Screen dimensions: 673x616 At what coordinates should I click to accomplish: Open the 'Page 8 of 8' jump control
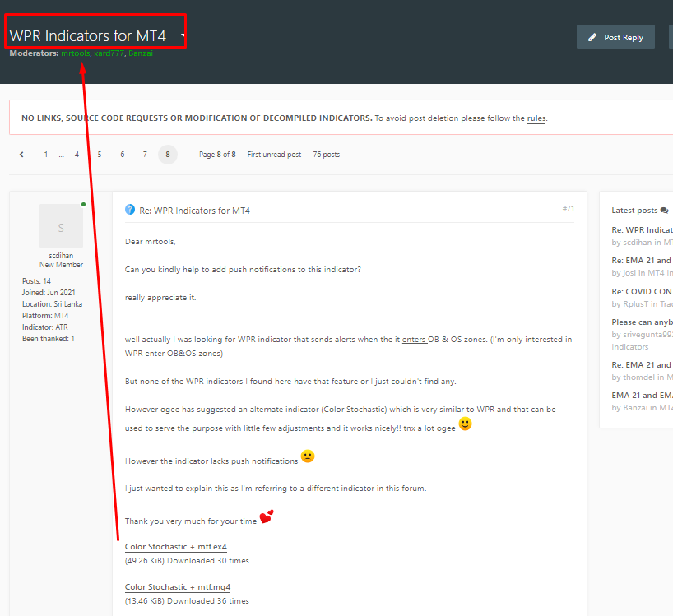tap(217, 155)
